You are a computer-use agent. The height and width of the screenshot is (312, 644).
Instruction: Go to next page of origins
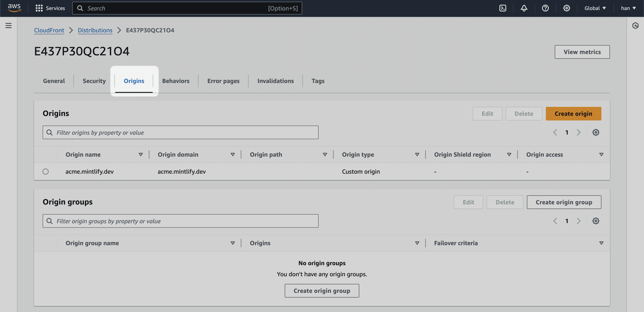[x=579, y=132]
